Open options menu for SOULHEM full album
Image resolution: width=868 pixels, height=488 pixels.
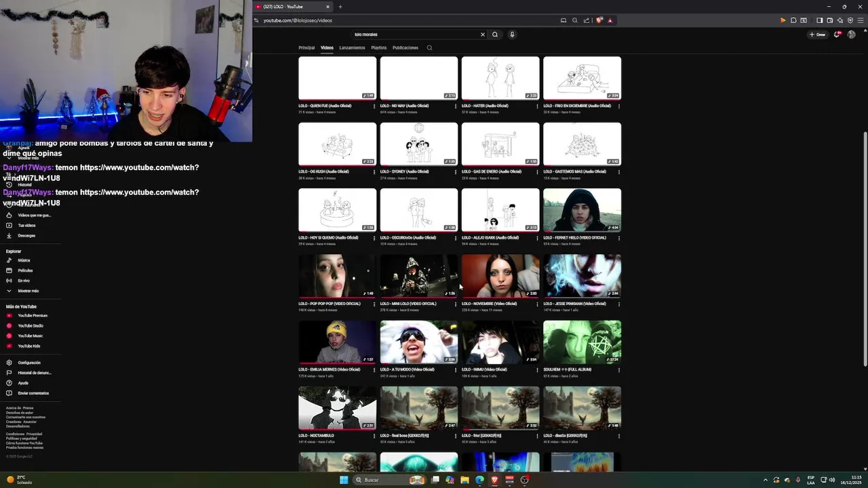[618, 369]
